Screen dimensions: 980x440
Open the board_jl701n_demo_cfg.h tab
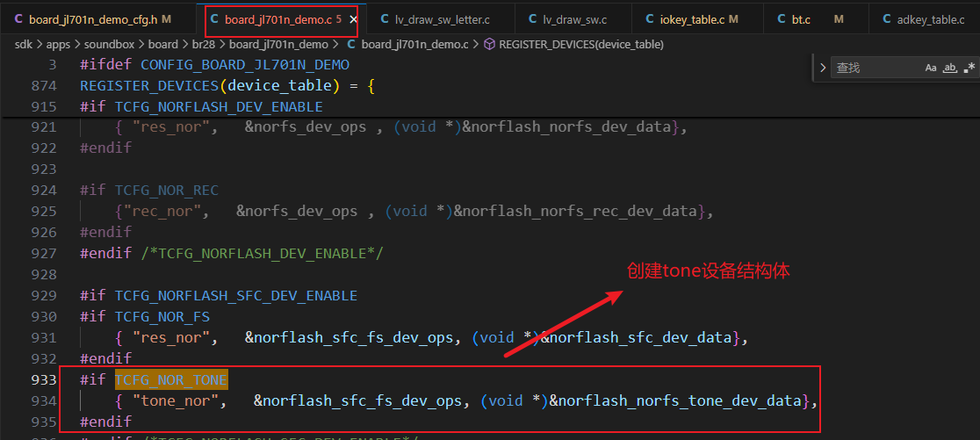point(92,19)
